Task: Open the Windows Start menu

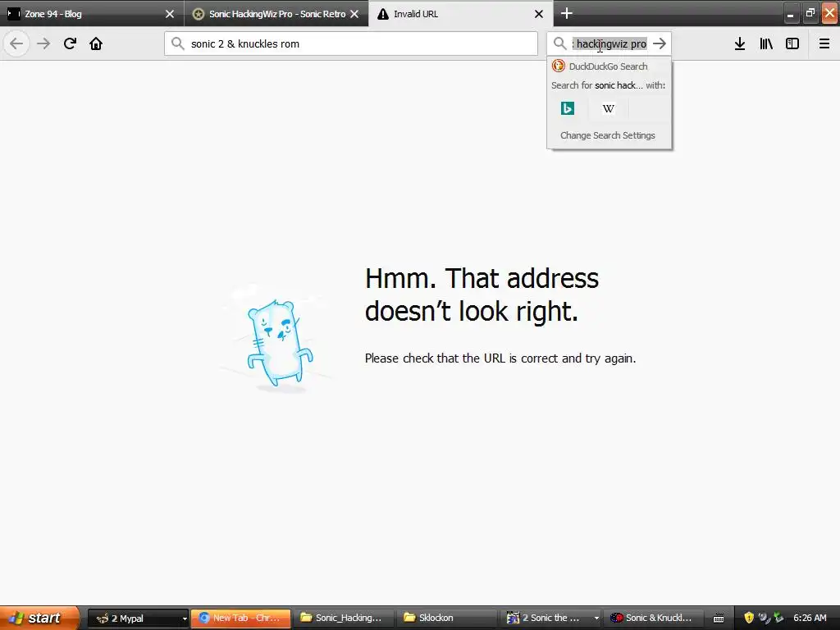Action: pos(39,618)
